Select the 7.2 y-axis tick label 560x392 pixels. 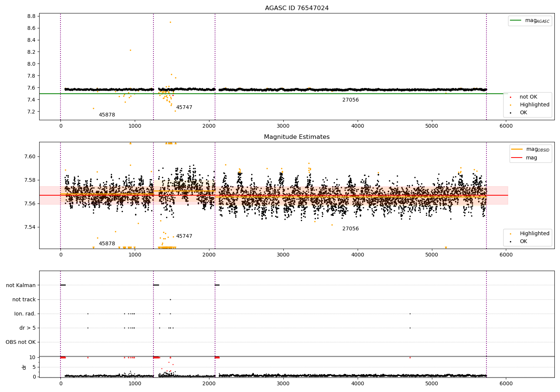[x=31, y=112]
